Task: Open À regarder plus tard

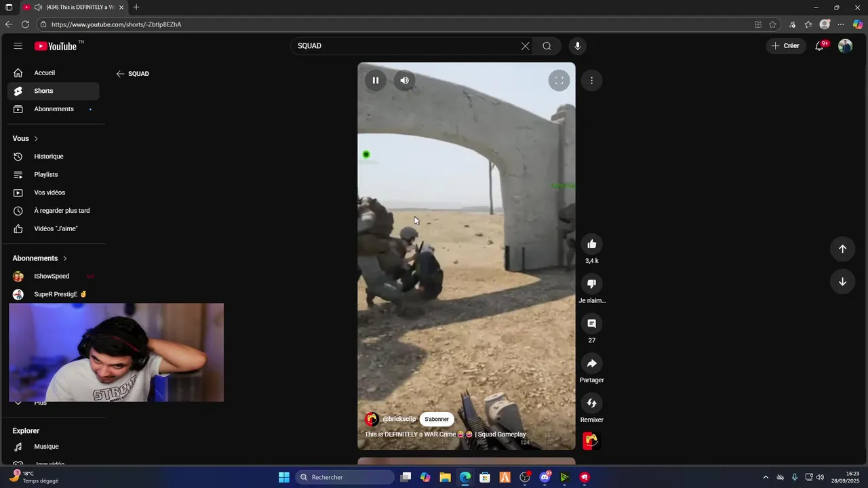Action: [53, 211]
